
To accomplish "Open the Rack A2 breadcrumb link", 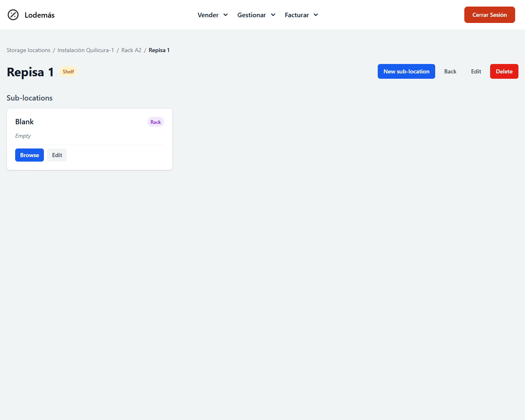I will click(131, 50).
